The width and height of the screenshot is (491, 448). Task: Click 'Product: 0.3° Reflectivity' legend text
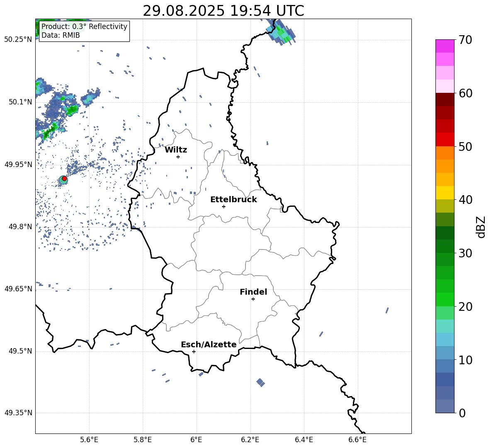[84, 27]
